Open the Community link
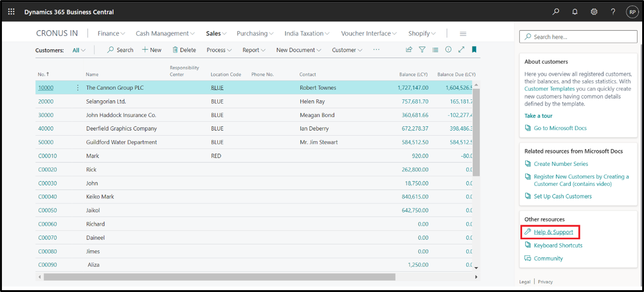The width and height of the screenshot is (644, 292). click(548, 258)
